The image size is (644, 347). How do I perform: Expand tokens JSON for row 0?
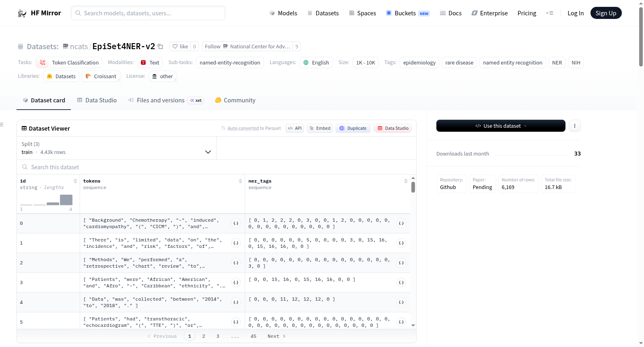(236, 223)
